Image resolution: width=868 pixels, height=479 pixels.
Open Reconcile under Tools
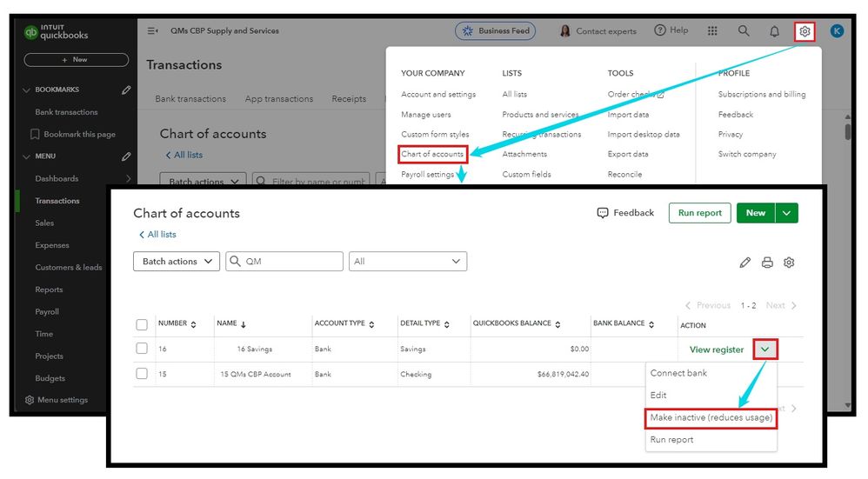point(624,174)
